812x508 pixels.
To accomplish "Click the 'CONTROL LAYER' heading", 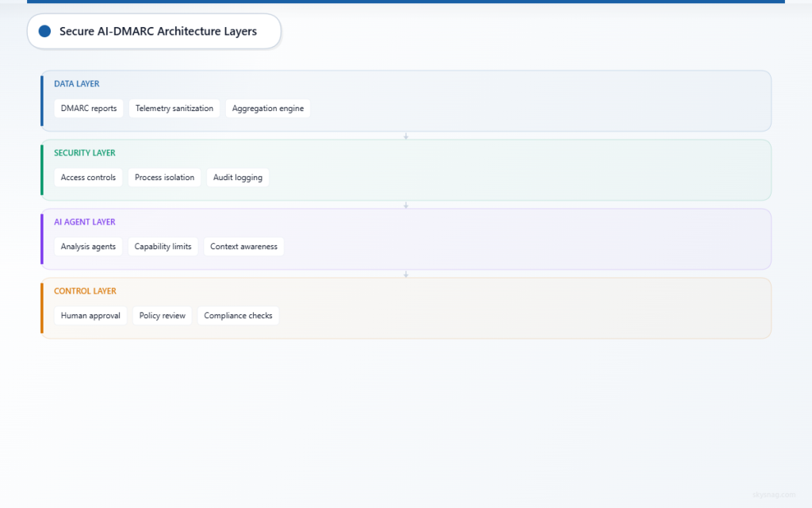I will pos(85,291).
